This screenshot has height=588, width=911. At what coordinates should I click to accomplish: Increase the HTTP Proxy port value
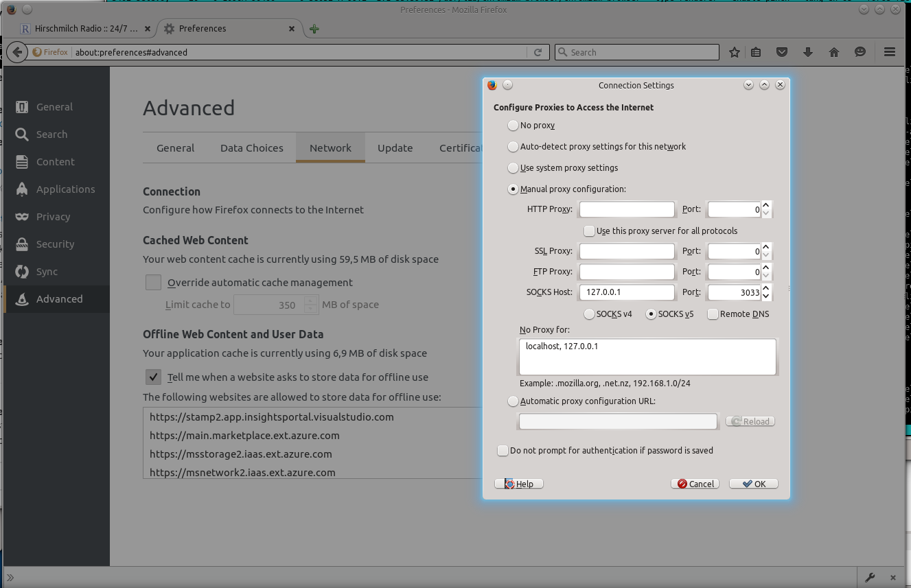tap(767, 205)
